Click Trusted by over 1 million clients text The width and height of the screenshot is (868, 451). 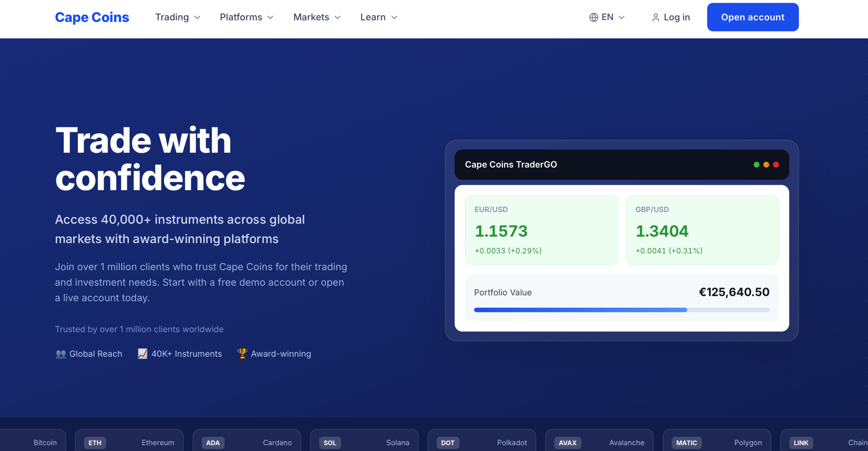click(x=139, y=329)
